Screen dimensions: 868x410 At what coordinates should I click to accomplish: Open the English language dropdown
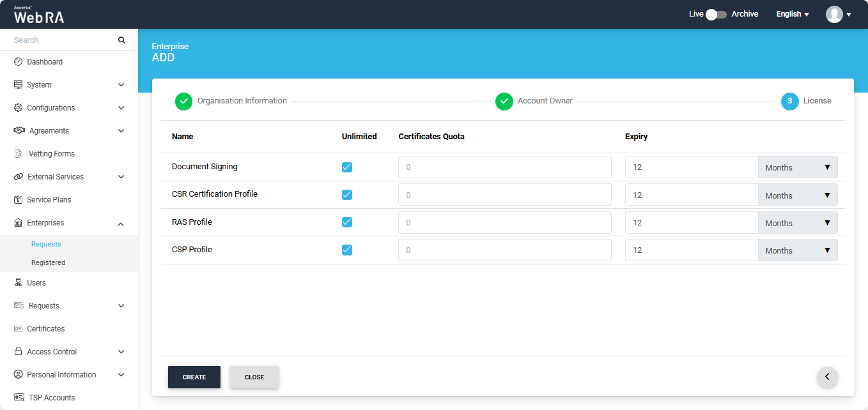793,14
